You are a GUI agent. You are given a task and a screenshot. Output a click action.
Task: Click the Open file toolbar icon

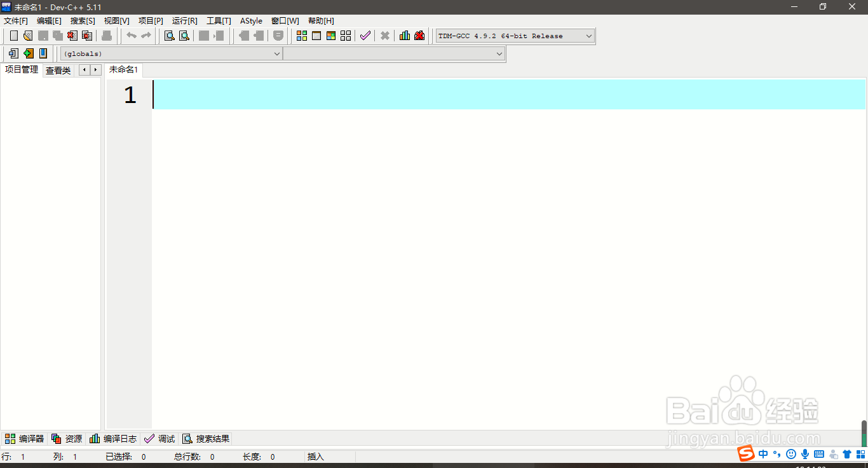(x=28, y=36)
